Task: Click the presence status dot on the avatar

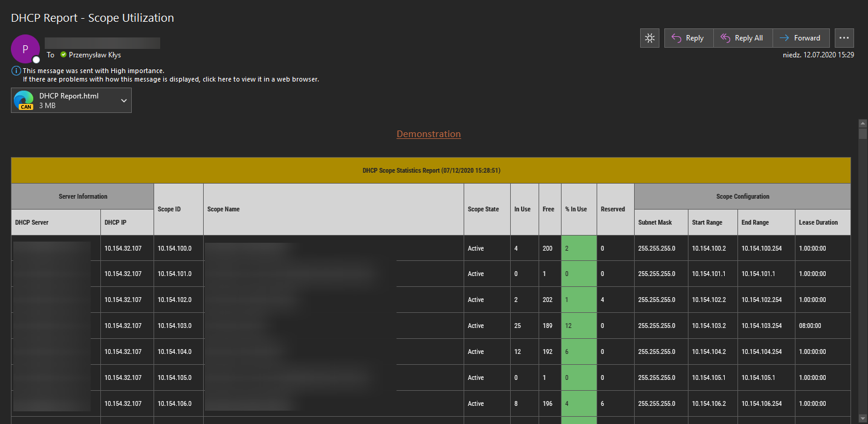Action: click(x=36, y=60)
